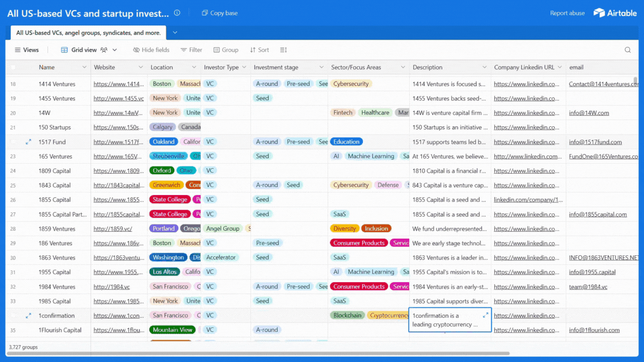Viewport: 644px width, 362px height.
Task: Open the Filter menu
Action: 191,50
